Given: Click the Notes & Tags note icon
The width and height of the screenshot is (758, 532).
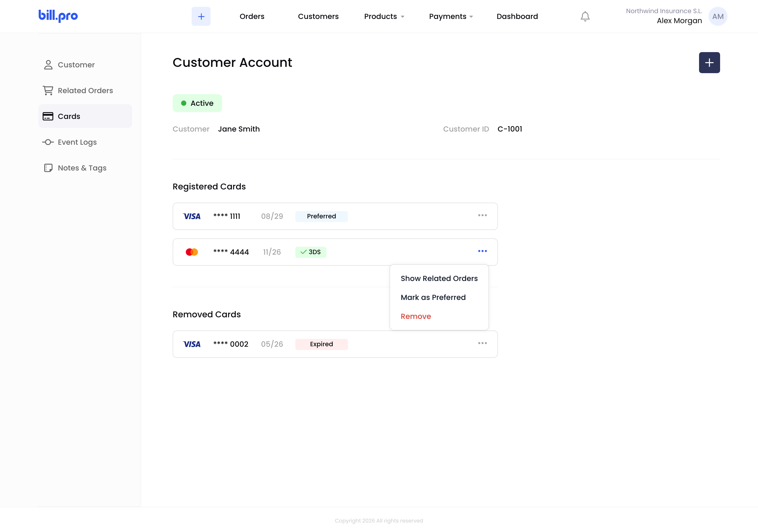Looking at the screenshot, I should [x=48, y=168].
